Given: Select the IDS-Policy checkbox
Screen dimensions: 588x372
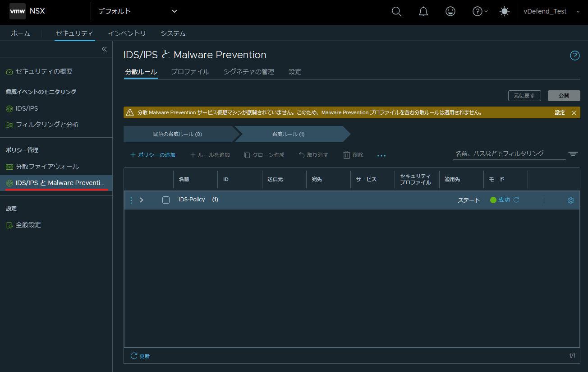Looking at the screenshot, I should (x=166, y=200).
